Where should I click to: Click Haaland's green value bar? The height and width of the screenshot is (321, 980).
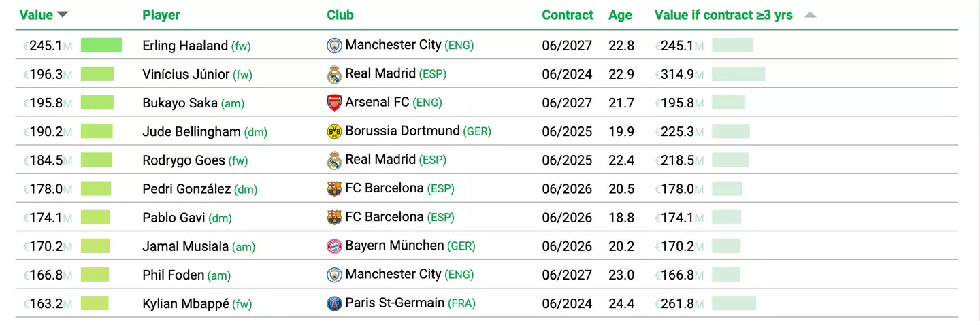(101, 46)
